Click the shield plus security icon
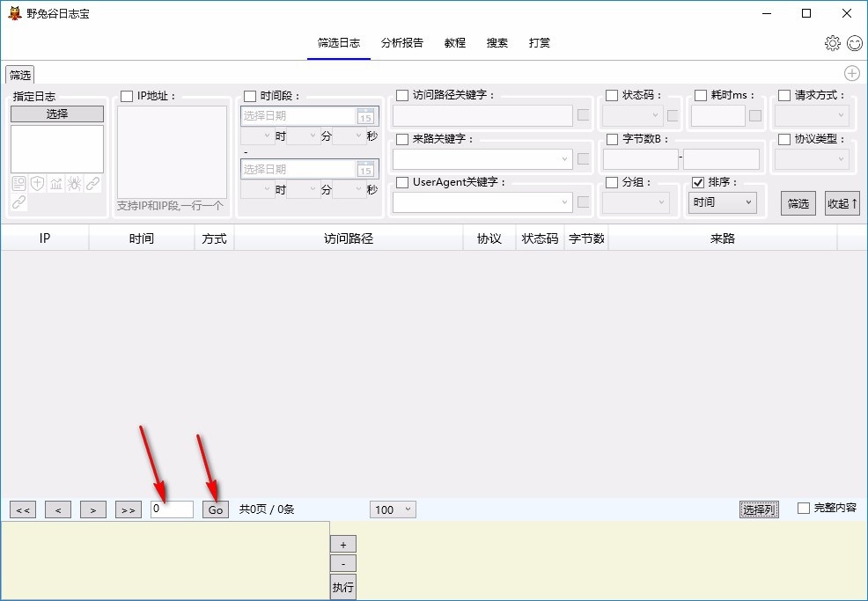This screenshot has height=601, width=868. coord(37,184)
